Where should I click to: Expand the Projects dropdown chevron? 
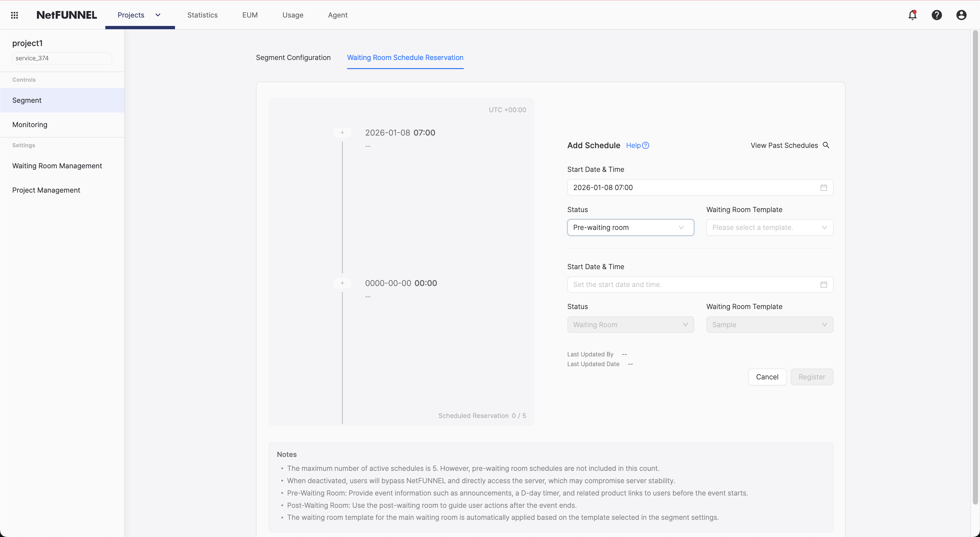(158, 15)
